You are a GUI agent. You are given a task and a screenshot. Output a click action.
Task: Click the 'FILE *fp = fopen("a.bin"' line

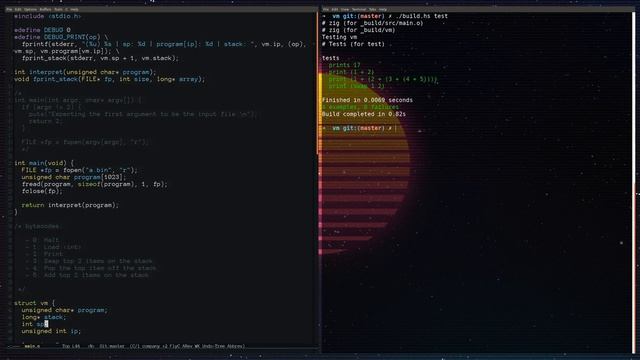click(79, 170)
